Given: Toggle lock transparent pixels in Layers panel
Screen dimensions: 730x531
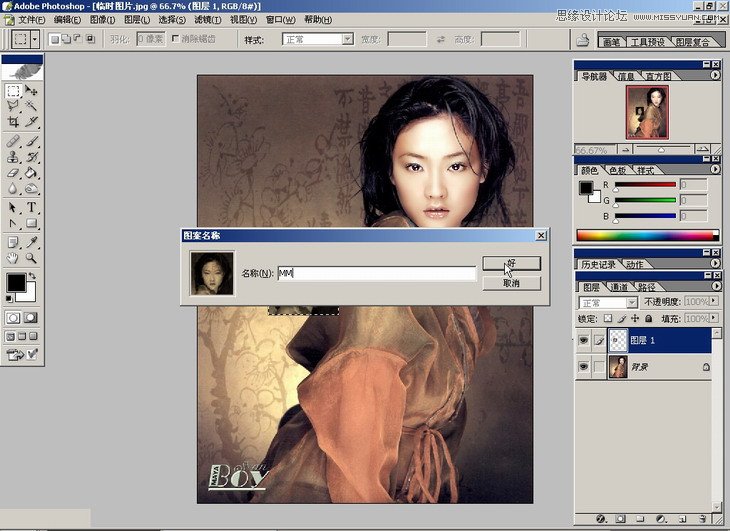Looking at the screenshot, I should [608, 319].
